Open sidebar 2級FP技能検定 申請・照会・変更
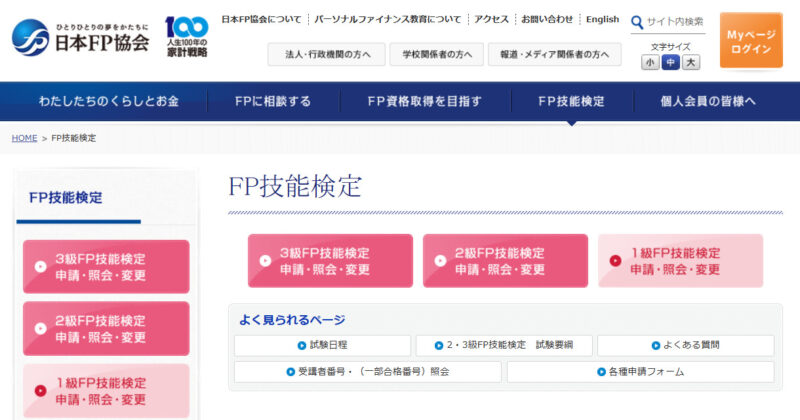The image size is (800, 420). [106, 329]
